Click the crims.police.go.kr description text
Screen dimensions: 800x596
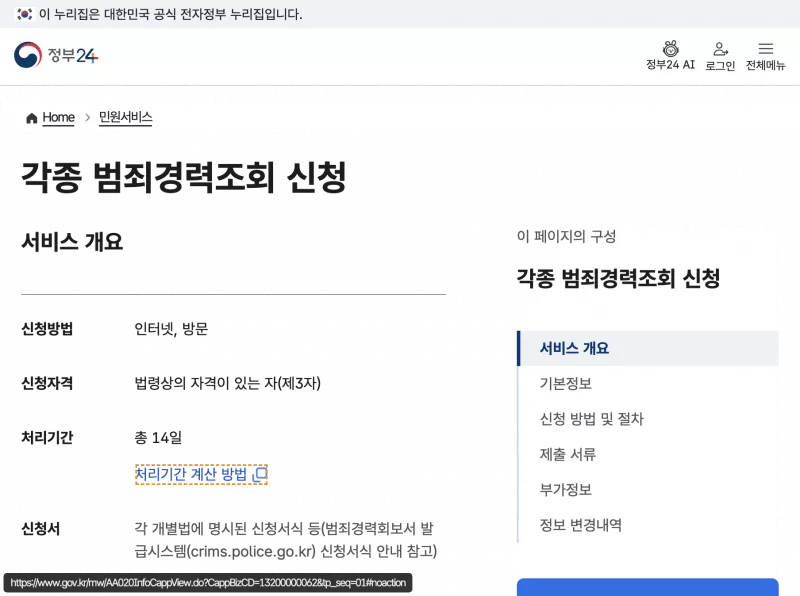pos(286,540)
